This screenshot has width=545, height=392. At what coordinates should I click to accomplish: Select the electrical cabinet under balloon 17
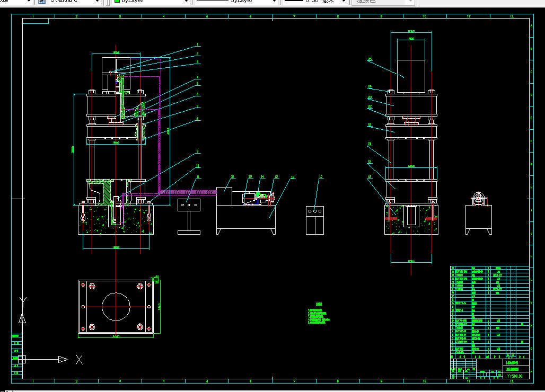click(315, 220)
